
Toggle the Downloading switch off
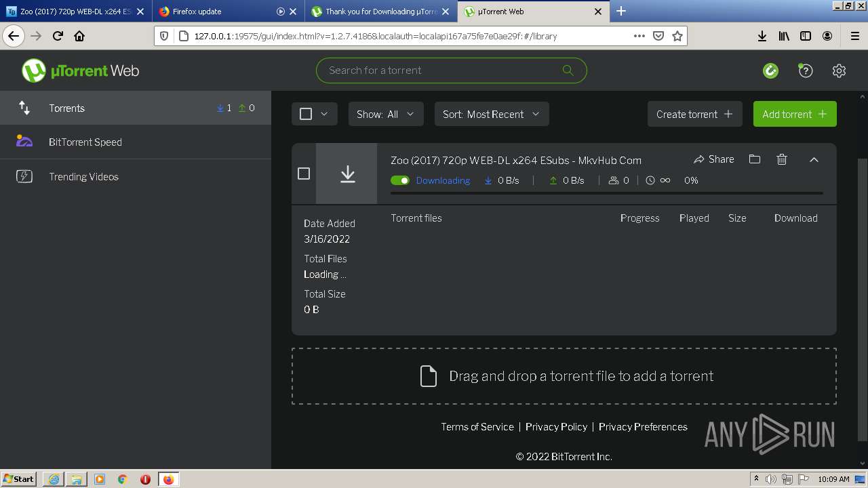[x=400, y=180]
